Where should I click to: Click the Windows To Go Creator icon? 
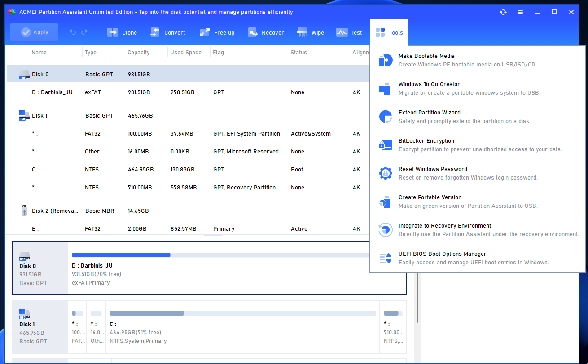point(385,88)
